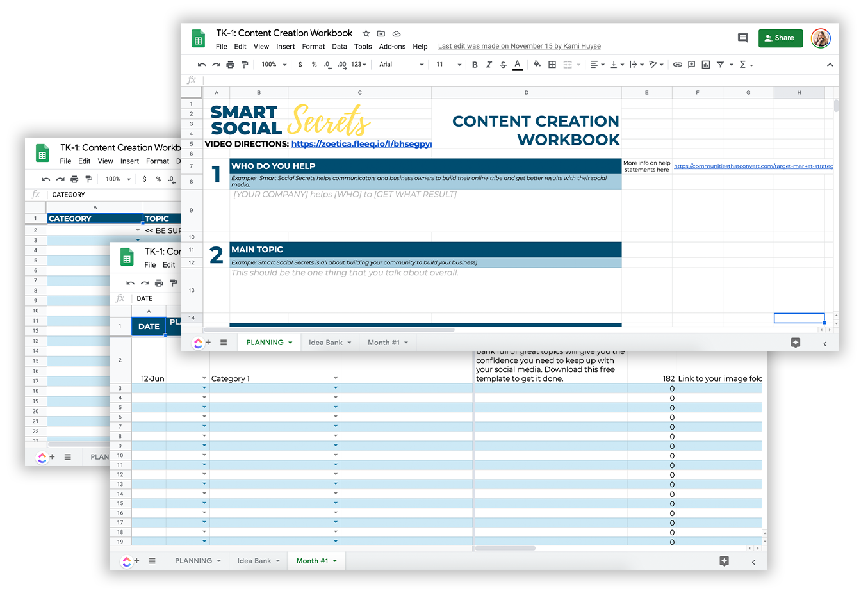Star the Content Creation Workbook document
Image resolution: width=868 pixels, height=605 pixels.
click(x=366, y=33)
